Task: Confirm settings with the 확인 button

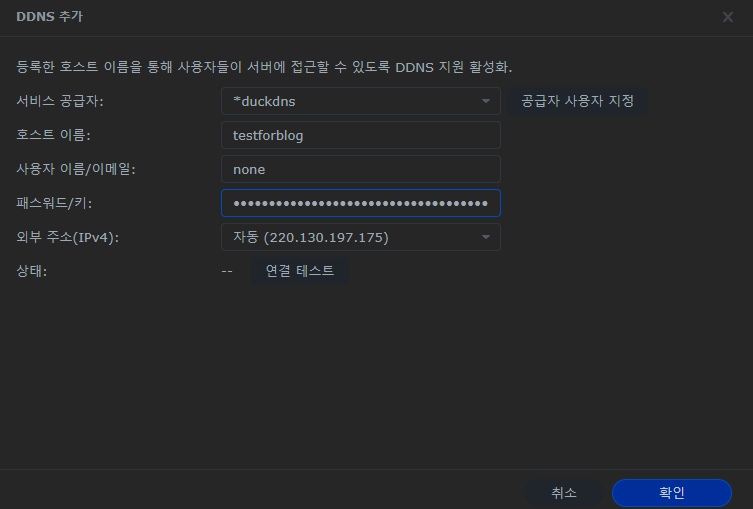Action: click(671, 493)
